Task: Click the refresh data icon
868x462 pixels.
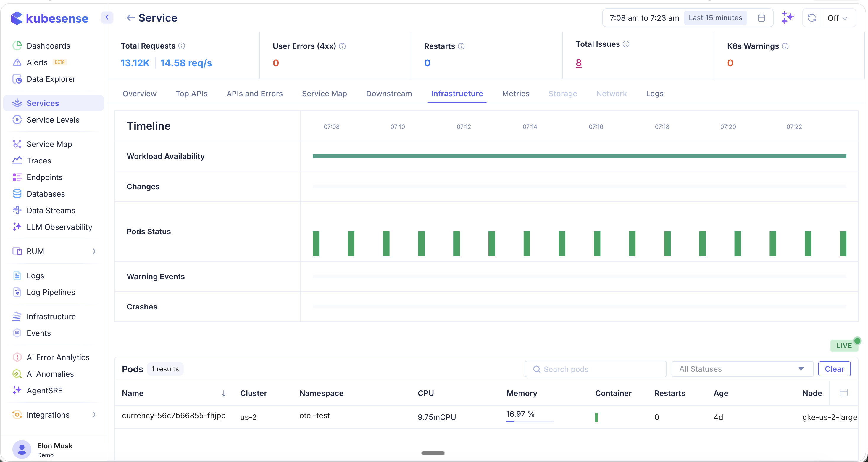Action: click(x=812, y=18)
